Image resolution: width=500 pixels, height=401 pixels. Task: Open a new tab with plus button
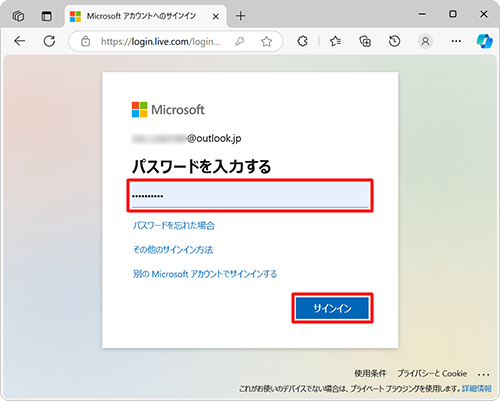pos(241,16)
